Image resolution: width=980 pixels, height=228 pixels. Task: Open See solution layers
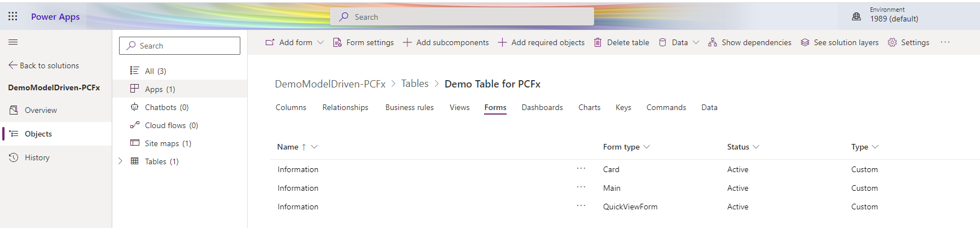click(x=840, y=42)
